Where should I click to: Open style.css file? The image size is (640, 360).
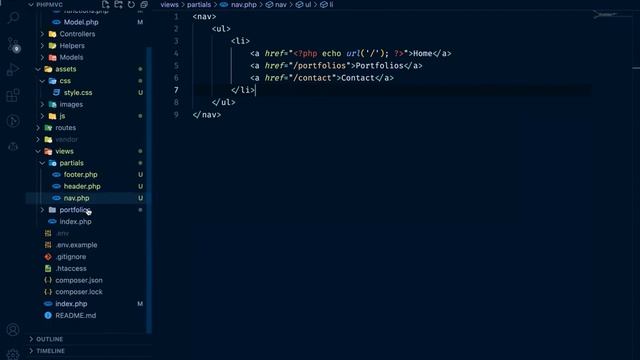pyautogui.click(x=78, y=93)
